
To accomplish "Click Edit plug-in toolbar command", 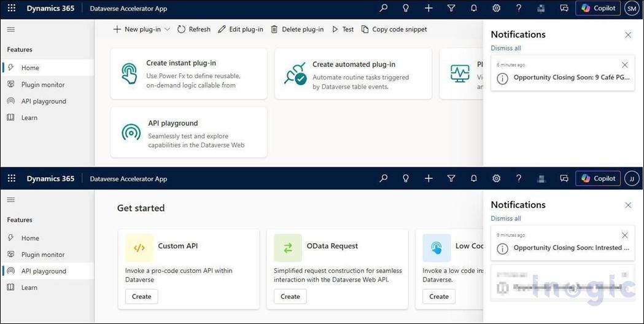I will [x=241, y=30].
